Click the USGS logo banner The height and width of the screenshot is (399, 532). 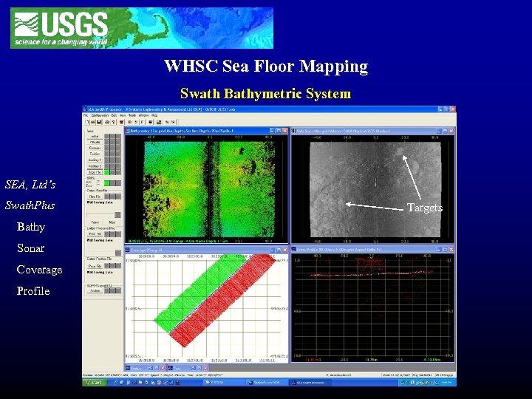pyautogui.click(x=142, y=28)
